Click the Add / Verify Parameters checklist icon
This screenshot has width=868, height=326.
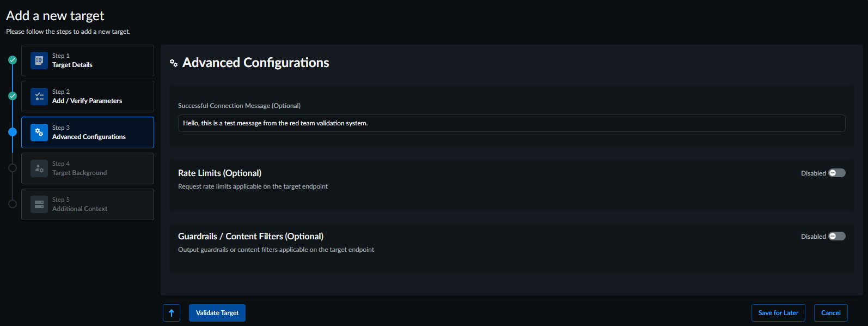point(39,96)
